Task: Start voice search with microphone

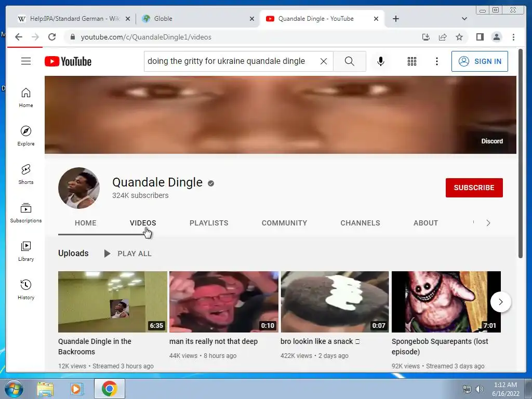Action: click(381, 61)
